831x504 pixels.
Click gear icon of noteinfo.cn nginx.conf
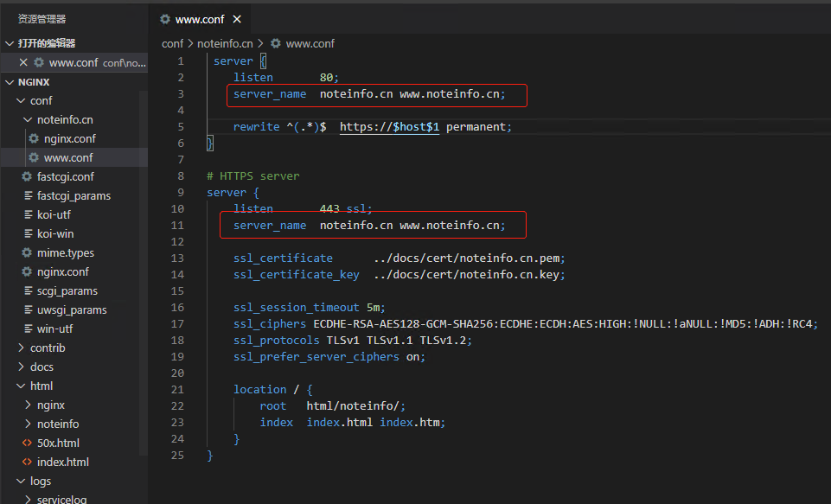click(34, 139)
